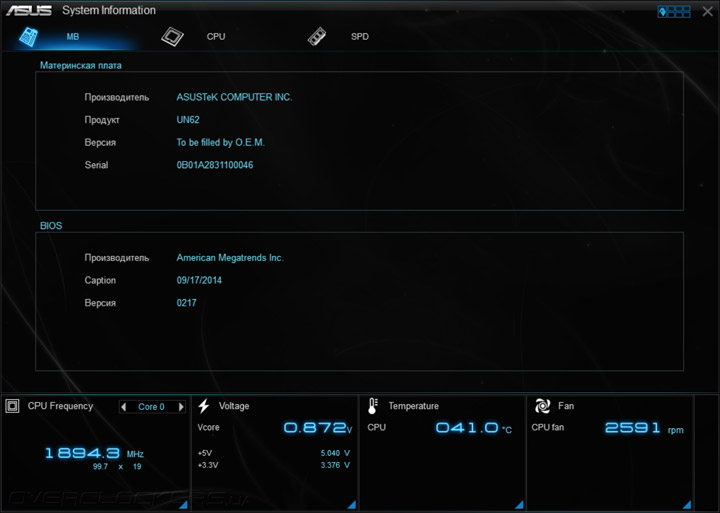Click the Serial field label
This screenshot has height=513, width=720.
pos(96,165)
